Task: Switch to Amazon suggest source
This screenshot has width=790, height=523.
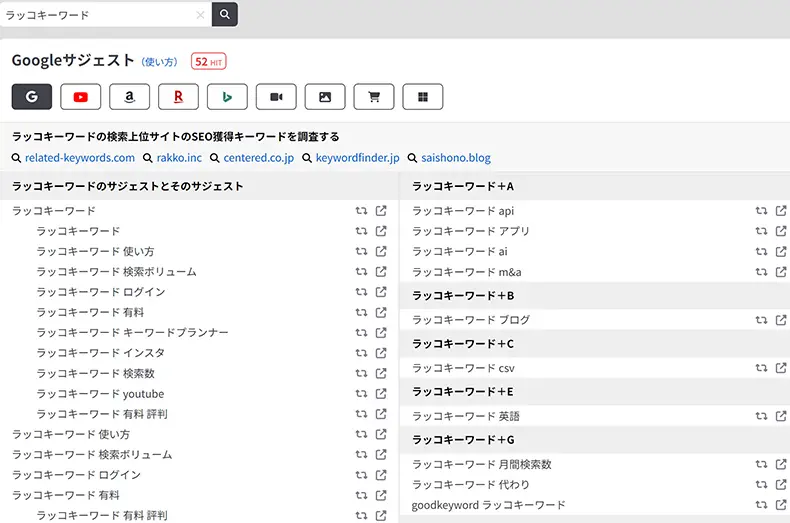Action: [x=129, y=96]
